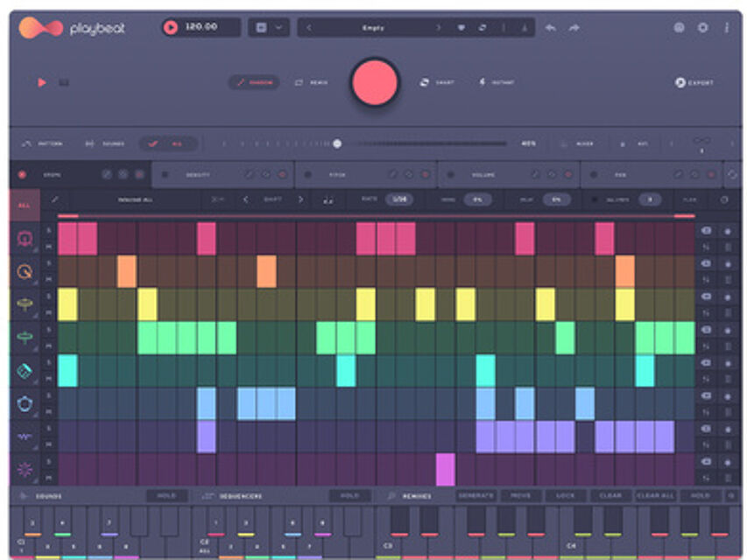The image size is (747, 560).
Task: Switch to the Density tab
Action: 197,175
